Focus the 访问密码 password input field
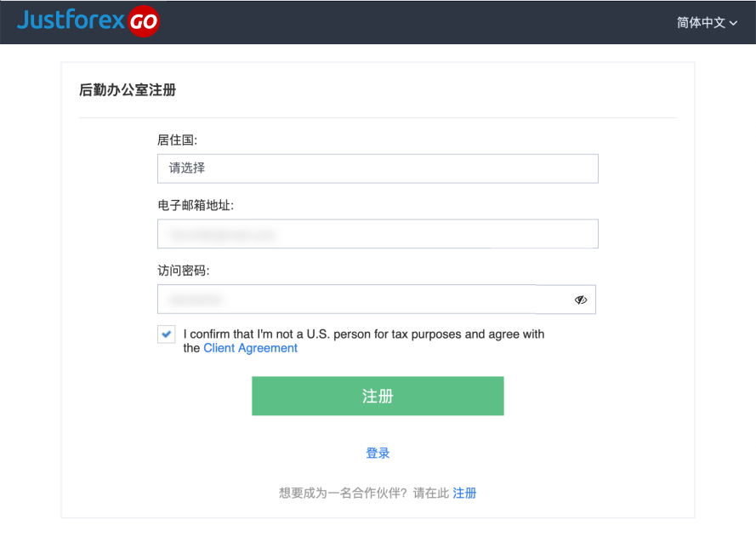 point(377,300)
